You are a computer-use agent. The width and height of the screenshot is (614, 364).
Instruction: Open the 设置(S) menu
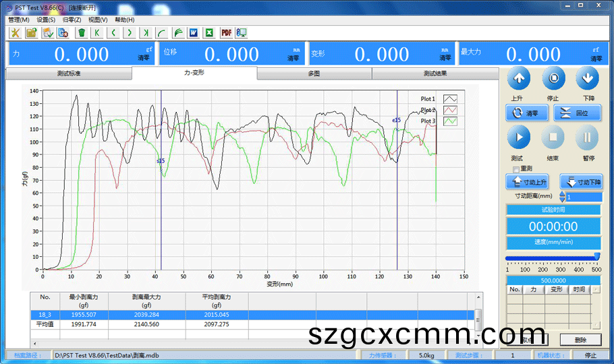tap(46, 20)
